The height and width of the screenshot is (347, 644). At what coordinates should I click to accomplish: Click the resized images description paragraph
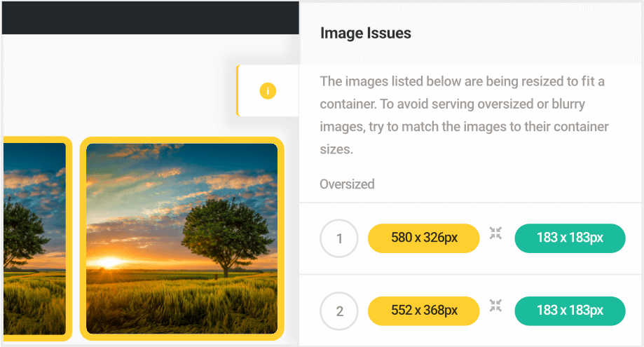pos(463,116)
